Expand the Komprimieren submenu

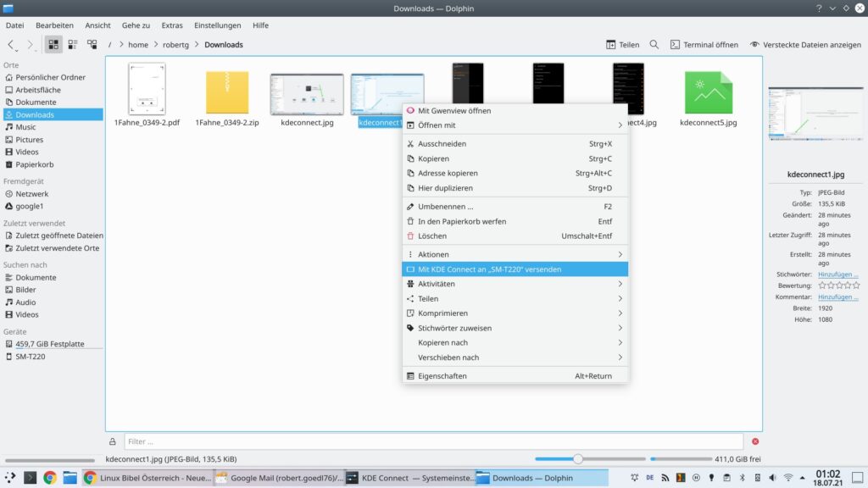pos(515,313)
